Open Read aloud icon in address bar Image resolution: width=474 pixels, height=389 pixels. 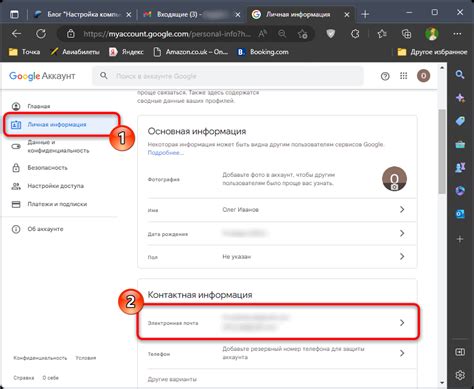[263, 34]
